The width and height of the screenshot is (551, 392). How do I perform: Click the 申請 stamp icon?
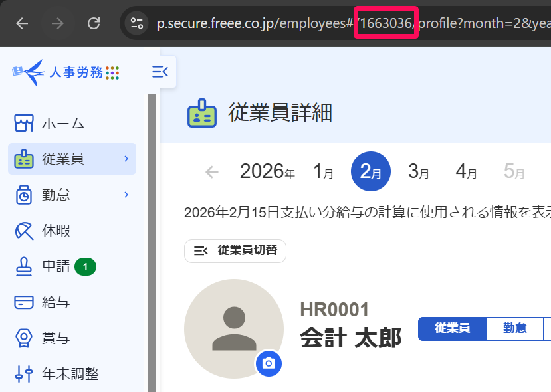click(24, 266)
